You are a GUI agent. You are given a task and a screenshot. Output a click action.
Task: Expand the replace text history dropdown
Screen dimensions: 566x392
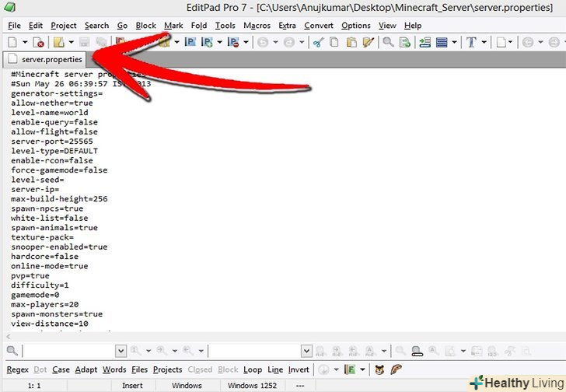(306, 351)
